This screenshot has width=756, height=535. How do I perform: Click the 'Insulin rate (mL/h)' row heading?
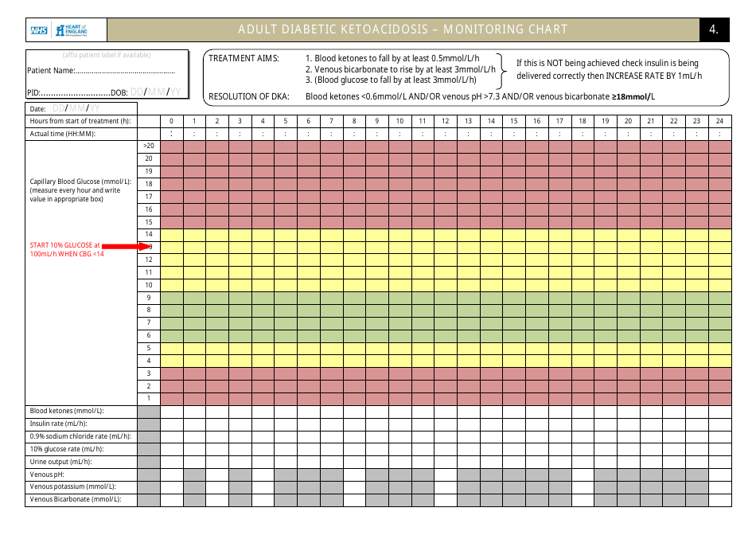tap(60, 424)
